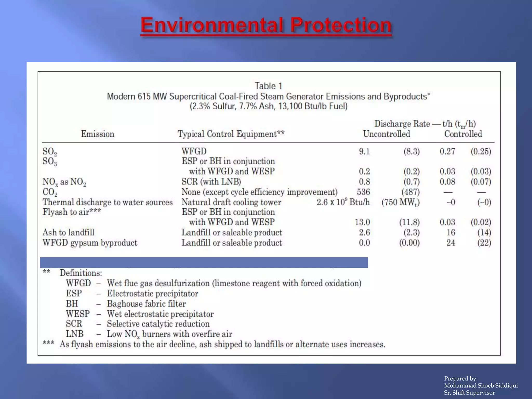Click Ash to landfill row label
Viewport: 532px width, 399px height.
68,232
